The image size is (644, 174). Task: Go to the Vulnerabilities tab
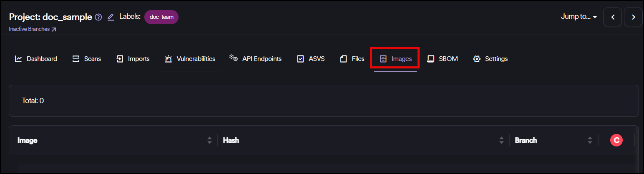tap(190, 59)
